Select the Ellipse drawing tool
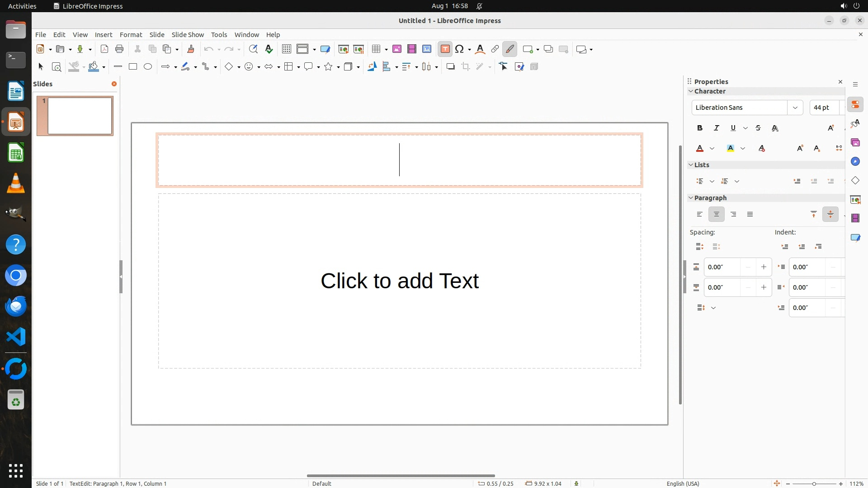This screenshot has height=488, width=868. (x=148, y=67)
